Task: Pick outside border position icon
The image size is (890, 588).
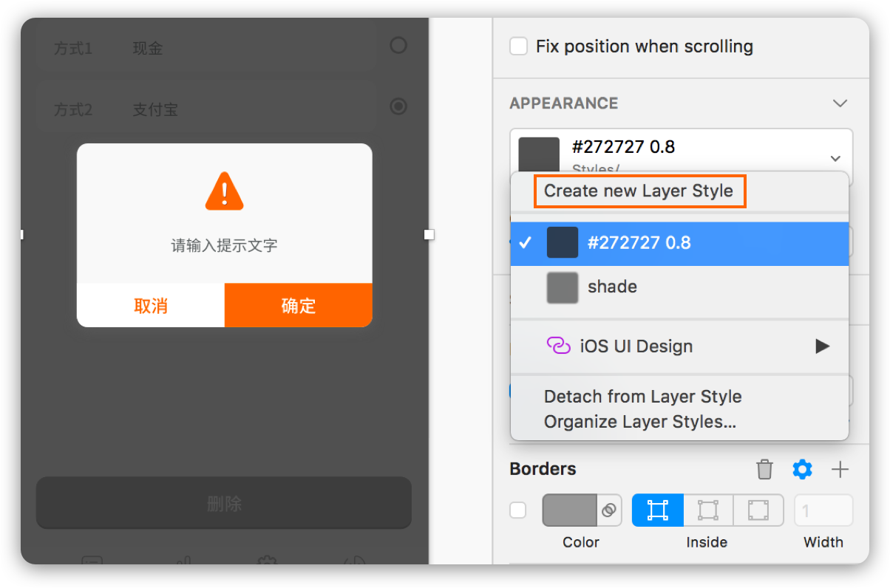Action: (758, 510)
